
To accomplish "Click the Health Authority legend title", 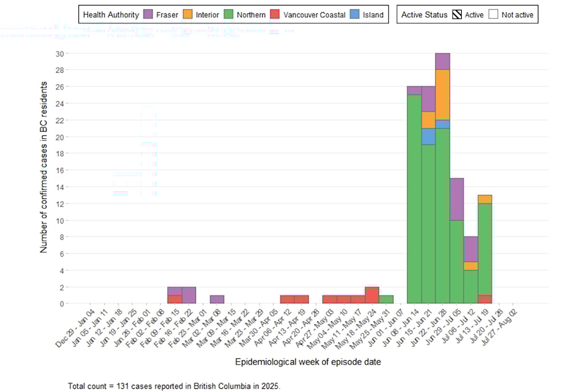I will 111,15.
